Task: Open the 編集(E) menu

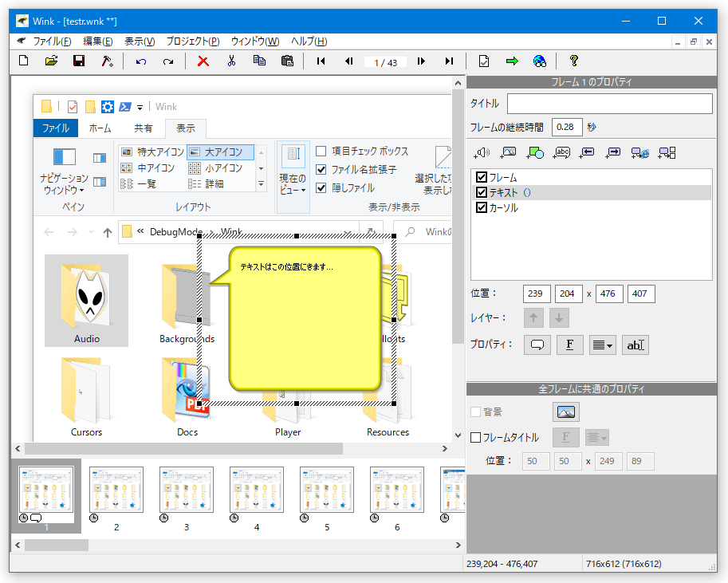Action: [x=98, y=41]
